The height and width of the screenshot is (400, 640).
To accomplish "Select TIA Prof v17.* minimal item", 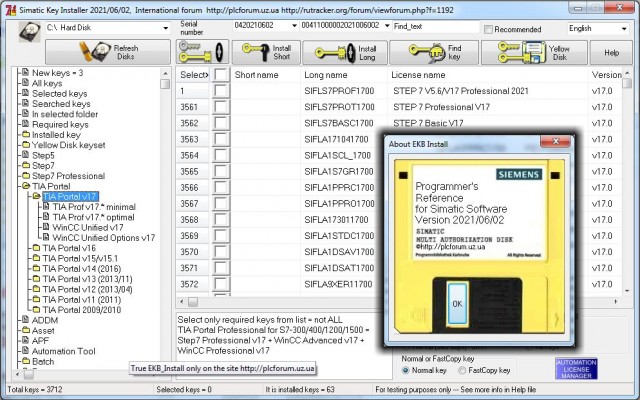I will (94, 207).
